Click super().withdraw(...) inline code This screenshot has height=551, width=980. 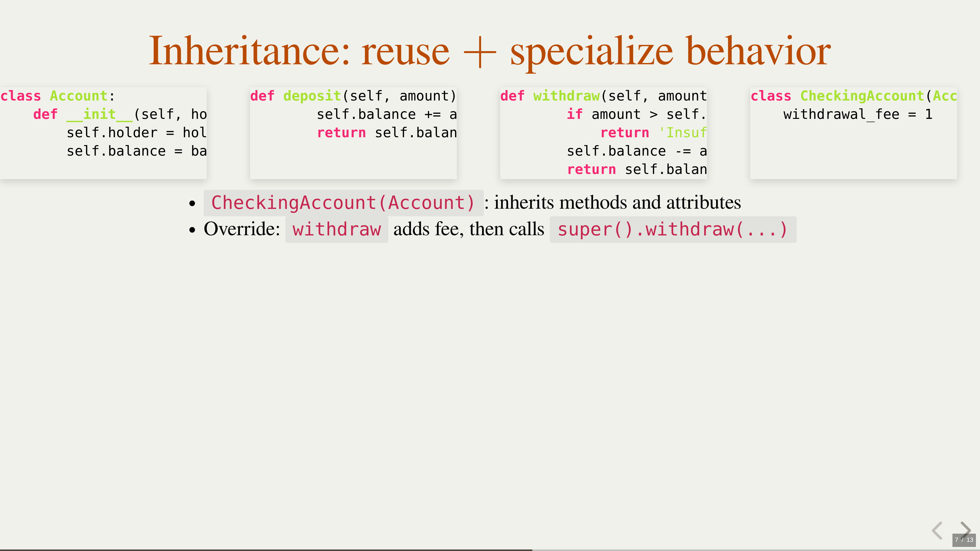coord(673,230)
